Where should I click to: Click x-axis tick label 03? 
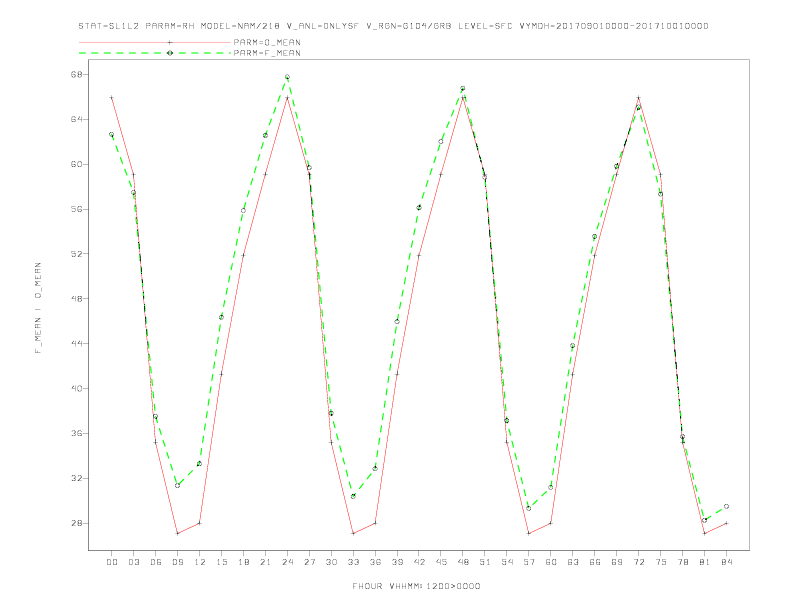tap(133, 562)
